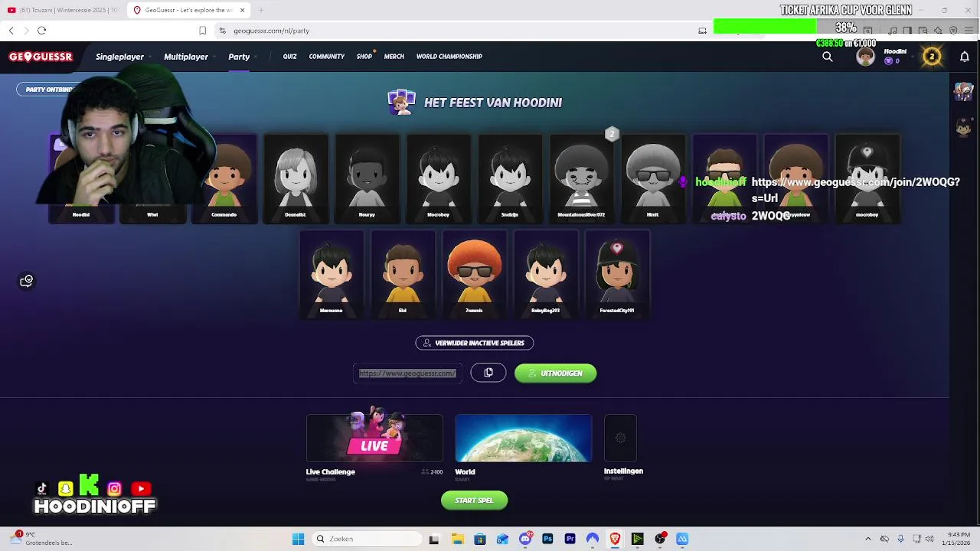This screenshot has height=551, width=980.
Task: Select player card Nouryy
Action: click(x=367, y=178)
